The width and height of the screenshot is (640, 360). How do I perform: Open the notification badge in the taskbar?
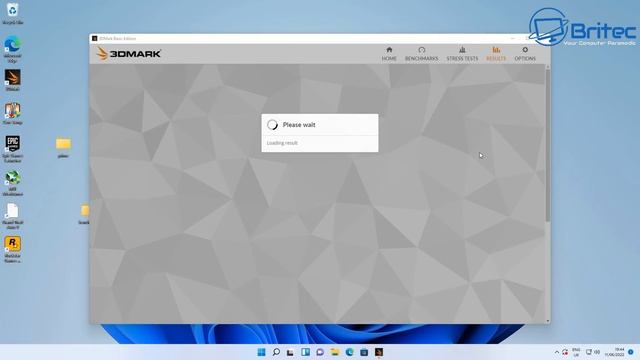[x=631, y=352]
